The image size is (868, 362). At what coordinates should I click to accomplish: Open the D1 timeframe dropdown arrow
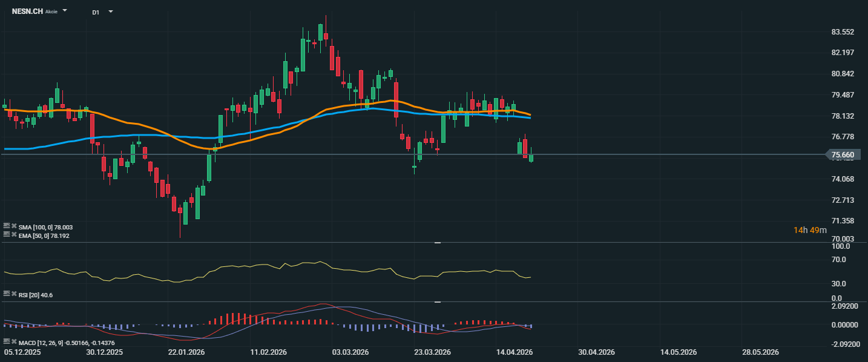pos(110,12)
